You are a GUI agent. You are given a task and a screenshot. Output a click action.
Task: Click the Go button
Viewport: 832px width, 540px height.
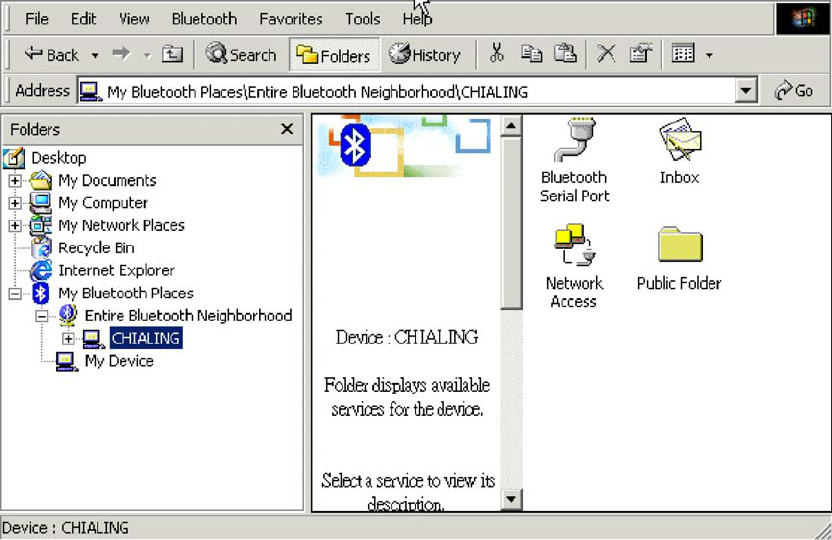click(x=794, y=91)
